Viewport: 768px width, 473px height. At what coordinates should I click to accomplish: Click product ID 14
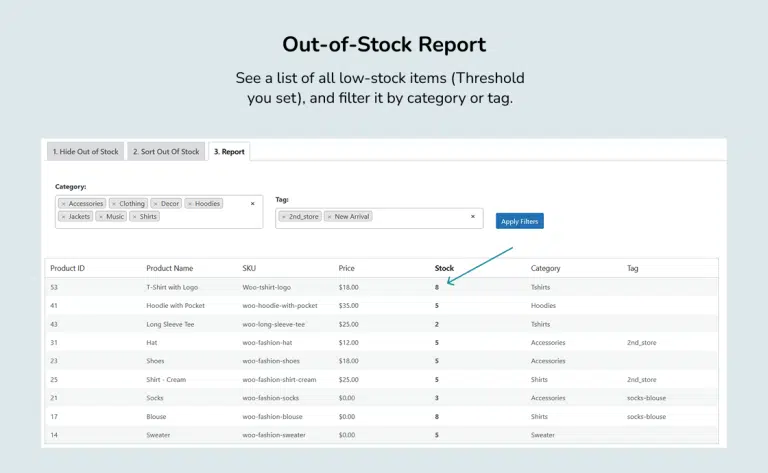pyautogui.click(x=54, y=435)
